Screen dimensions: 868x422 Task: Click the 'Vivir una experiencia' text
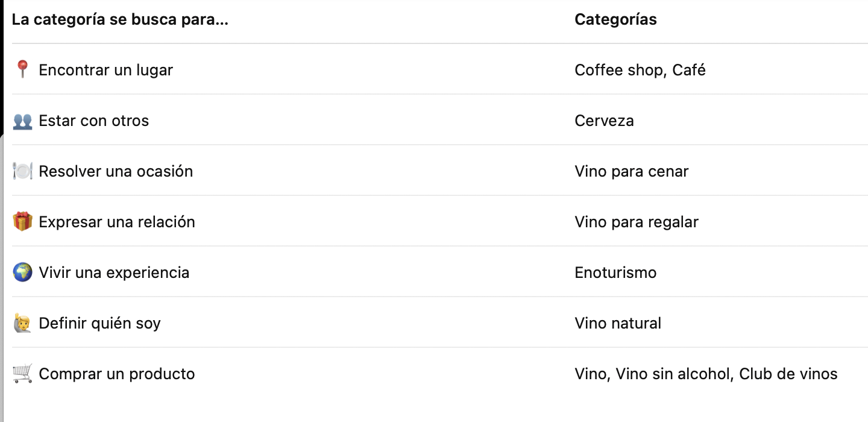tap(114, 272)
